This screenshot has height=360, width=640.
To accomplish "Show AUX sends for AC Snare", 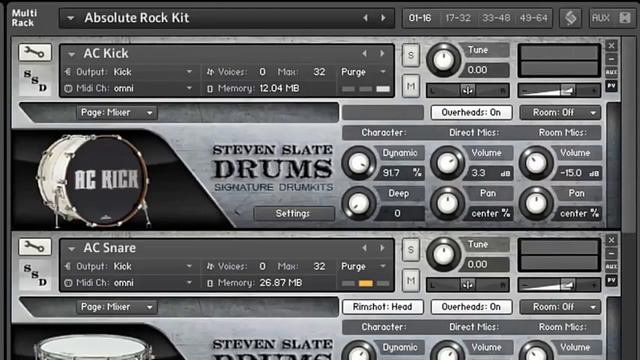I will click(611, 267).
